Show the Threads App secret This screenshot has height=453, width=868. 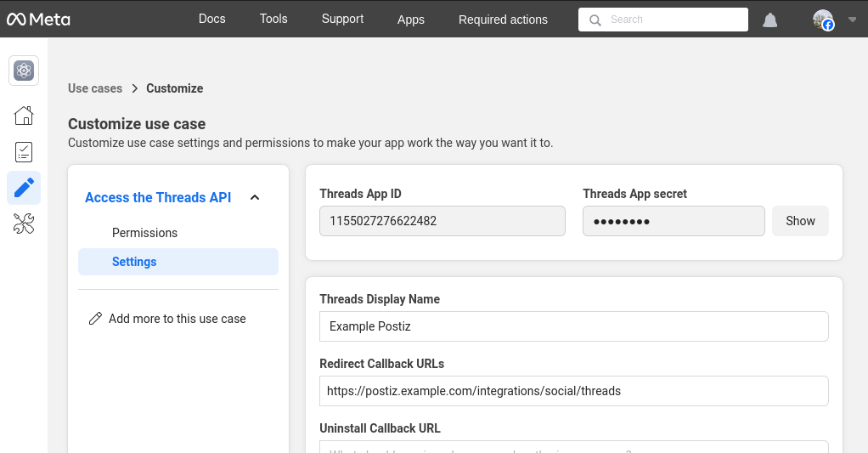click(x=800, y=221)
